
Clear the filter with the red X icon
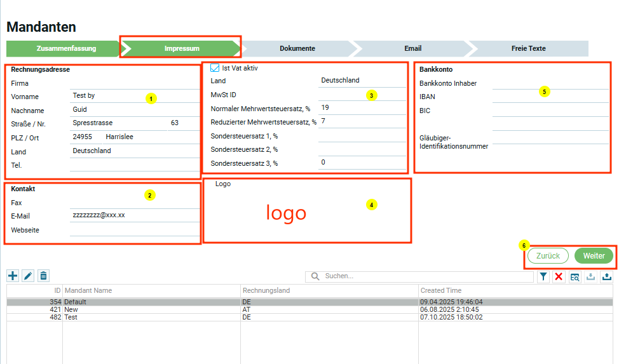point(559,276)
